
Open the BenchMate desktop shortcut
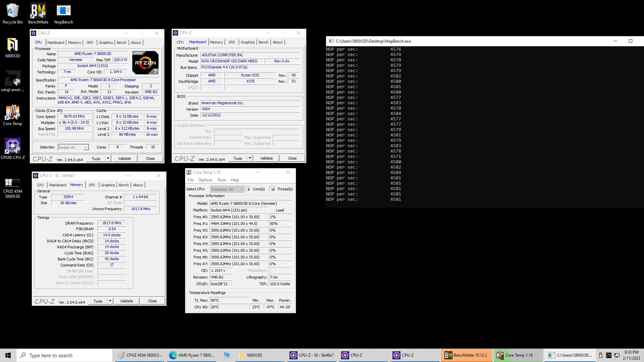(38, 14)
